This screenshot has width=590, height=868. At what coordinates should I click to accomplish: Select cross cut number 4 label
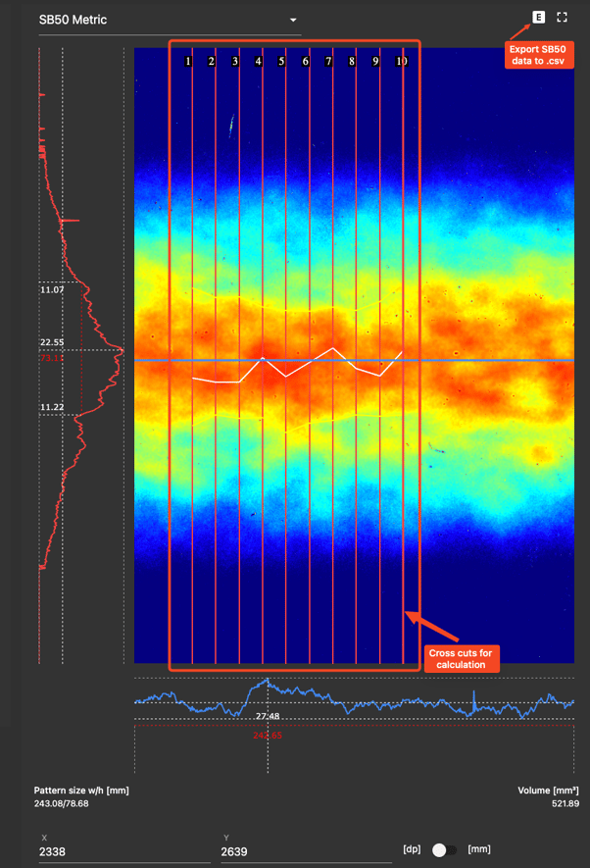[x=259, y=61]
